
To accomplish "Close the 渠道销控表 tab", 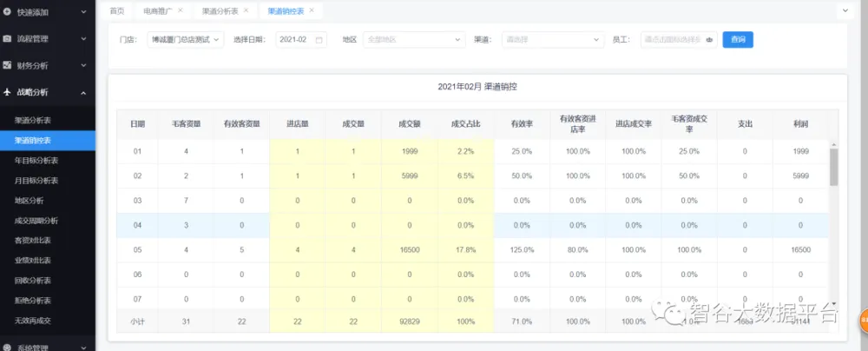I will tap(312, 10).
